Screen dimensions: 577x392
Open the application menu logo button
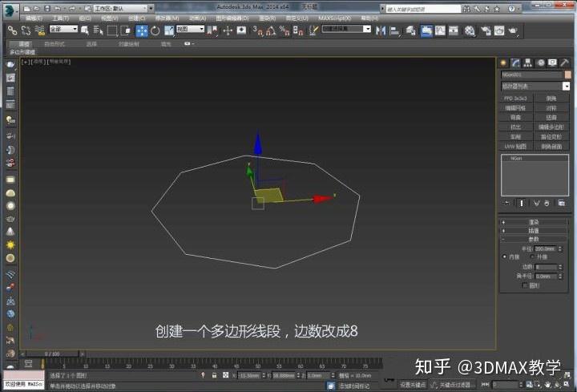10,10
